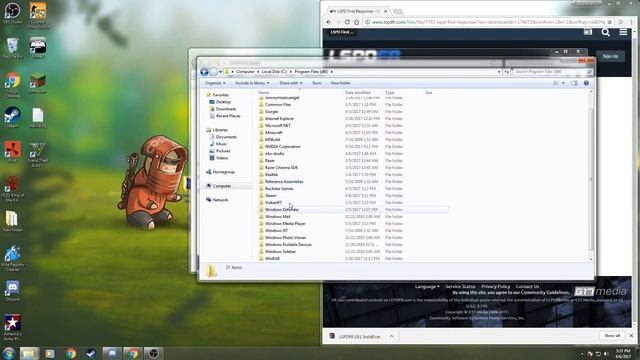The width and height of the screenshot is (640, 360).
Task: Open the Steam taskbar icon
Action: tap(91, 353)
